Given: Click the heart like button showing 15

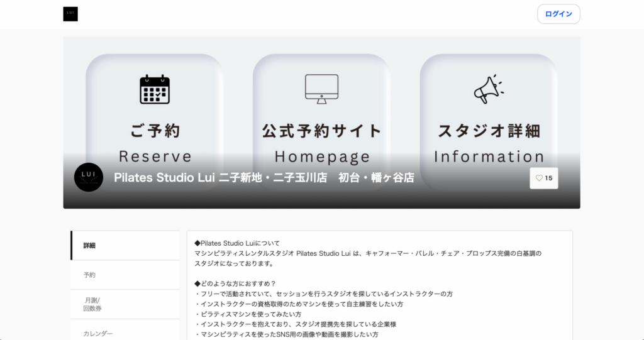Looking at the screenshot, I should 544,178.
